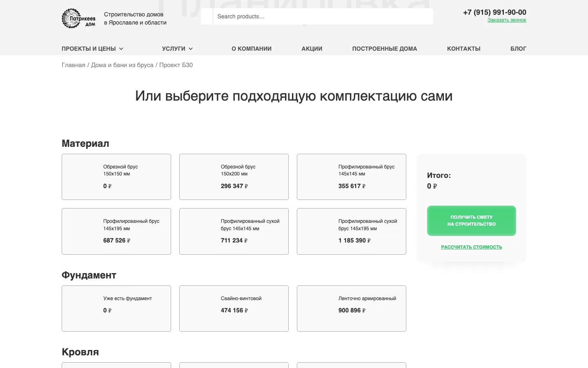Viewport: 588px width, 368px height.
Task: Click the Кровля section heading
Action: pos(80,352)
